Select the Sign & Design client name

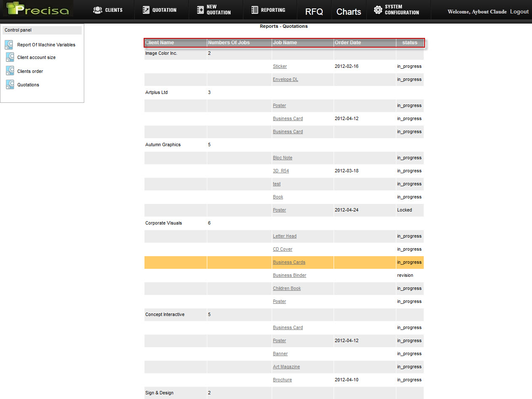click(159, 393)
